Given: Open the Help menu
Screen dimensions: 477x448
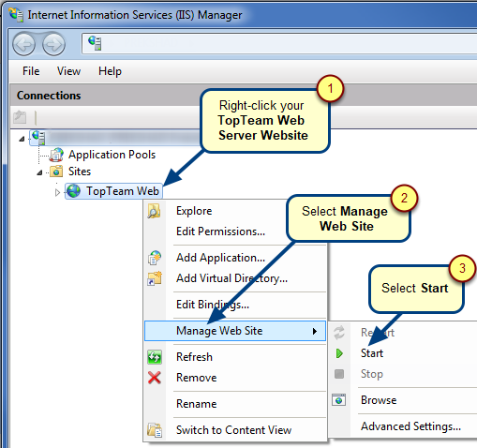Looking at the screenshot, I should (110, 71).
